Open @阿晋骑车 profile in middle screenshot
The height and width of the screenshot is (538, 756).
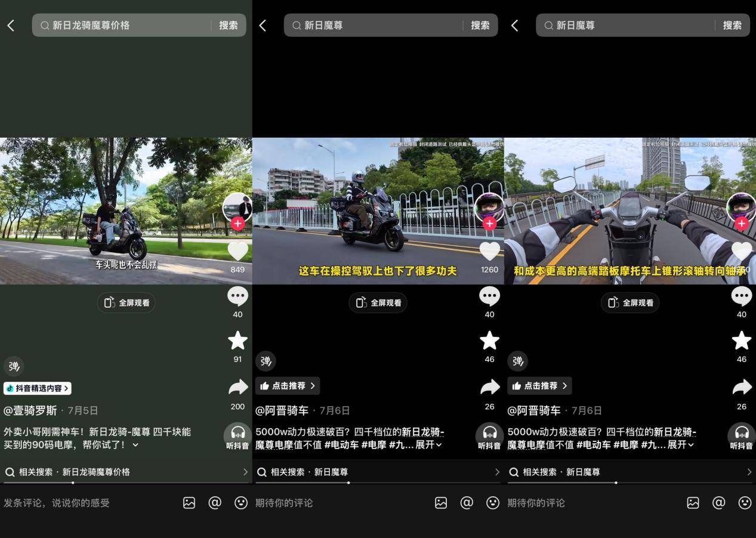pyautogui.click(x=282, y=410)
